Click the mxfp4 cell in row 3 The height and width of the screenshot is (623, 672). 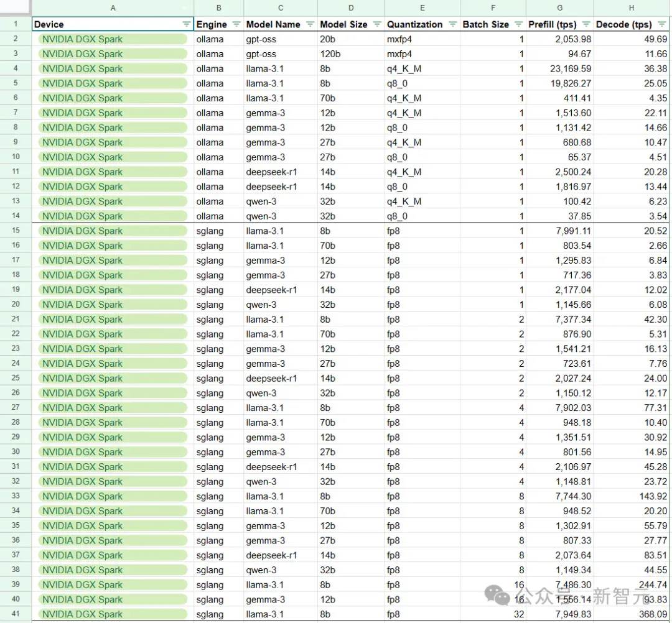click(x=422, y=54)
